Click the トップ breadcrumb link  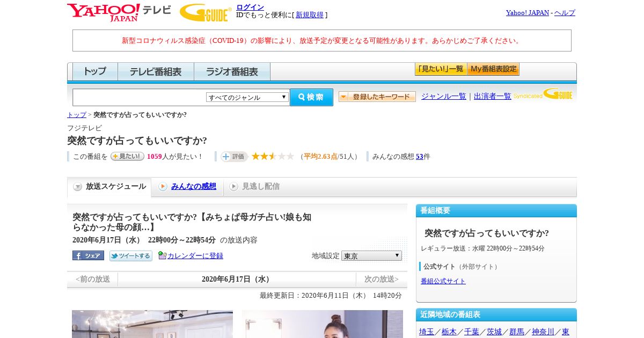(77, 115)
